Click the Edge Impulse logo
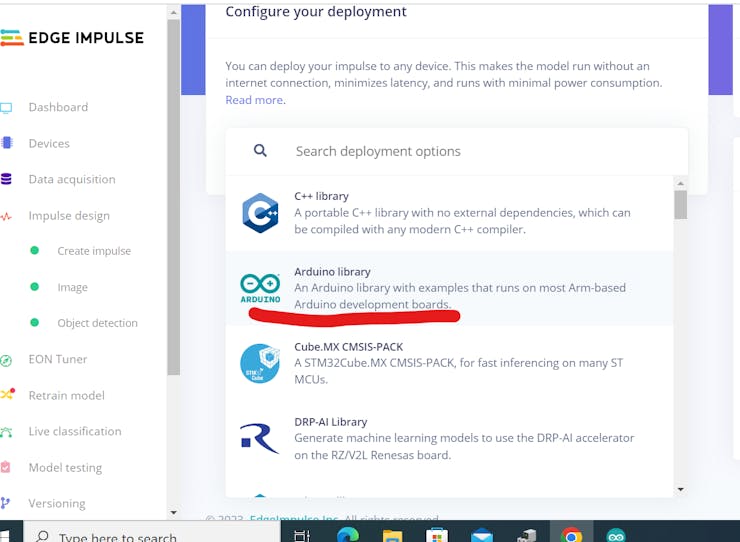 (x=72, y=38)
